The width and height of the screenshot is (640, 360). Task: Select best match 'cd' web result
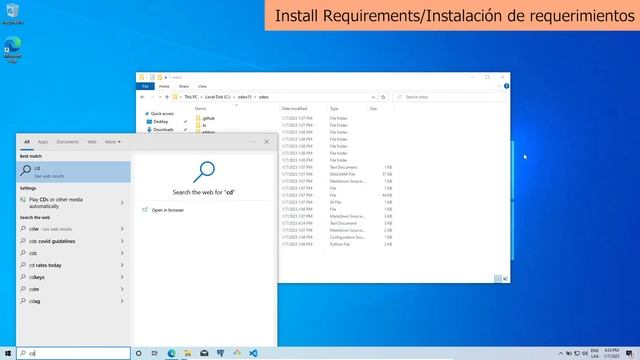(73, 172)
